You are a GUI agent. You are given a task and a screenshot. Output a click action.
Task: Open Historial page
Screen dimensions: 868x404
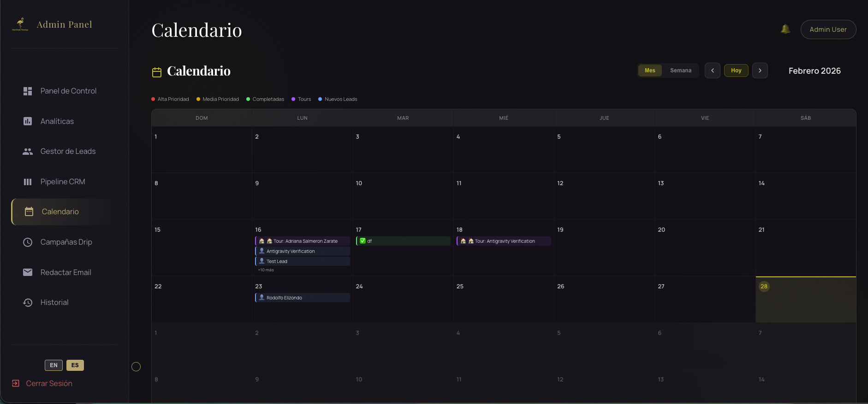pyautogui.click(x=65, y=303)
